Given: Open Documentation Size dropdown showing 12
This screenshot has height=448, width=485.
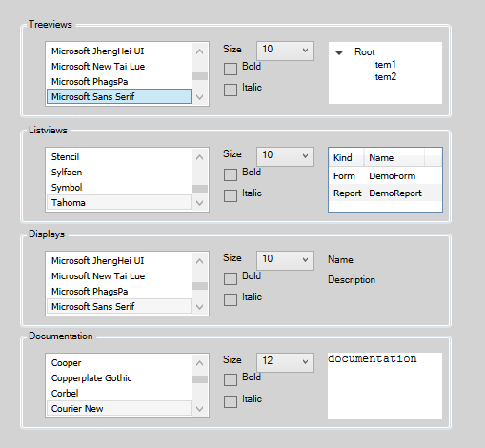Looking at the screenshot, I should coord(285,362).
